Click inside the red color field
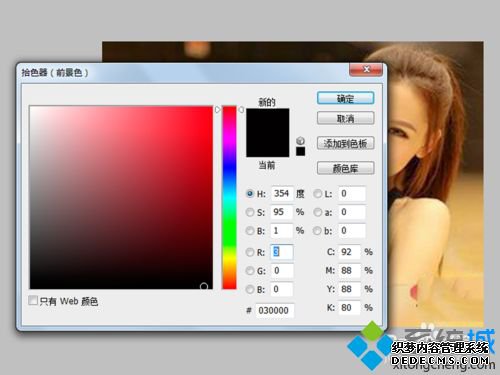The width and height of the screenshot is (500, 375). click(121, 197)
